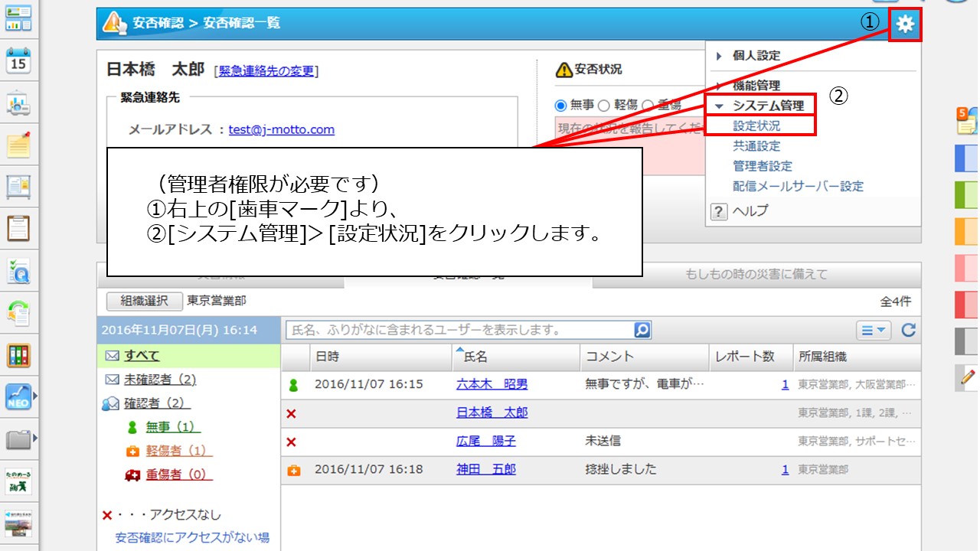Open the calendar icon showing 15
This screenshot has width=980, height=551.
point(18,60)
